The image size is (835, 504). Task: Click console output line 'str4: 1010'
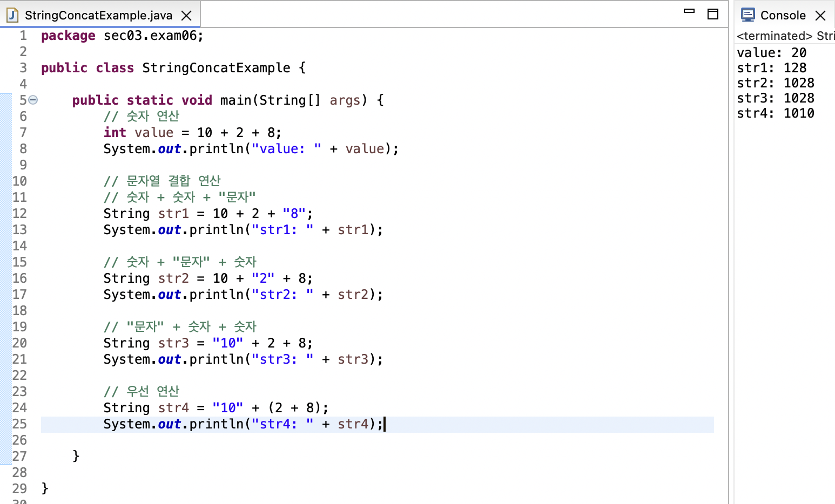pos(776,113)
